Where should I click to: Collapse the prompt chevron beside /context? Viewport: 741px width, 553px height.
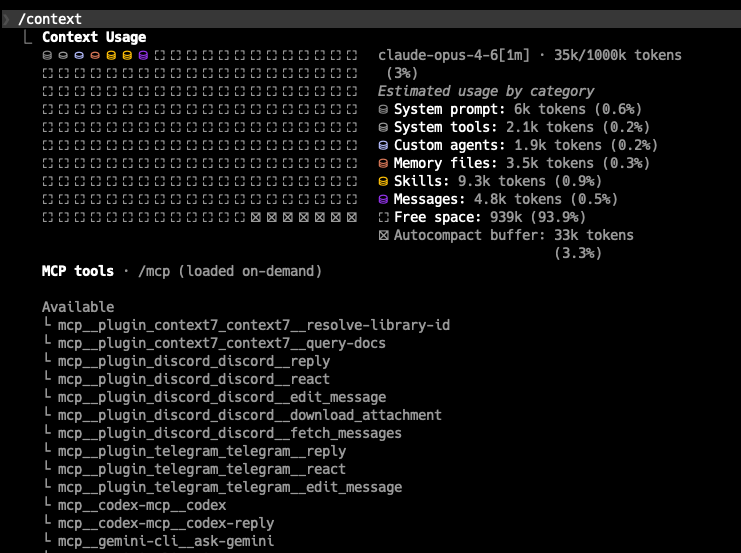6,19
